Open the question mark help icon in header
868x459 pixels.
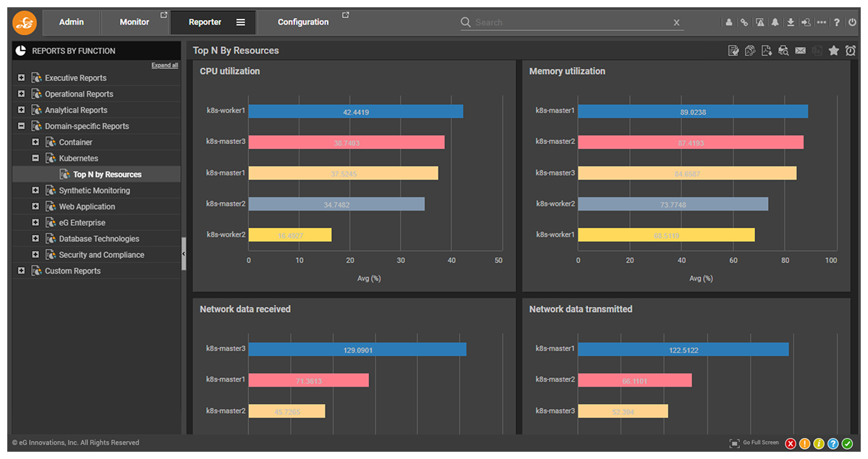837,22
